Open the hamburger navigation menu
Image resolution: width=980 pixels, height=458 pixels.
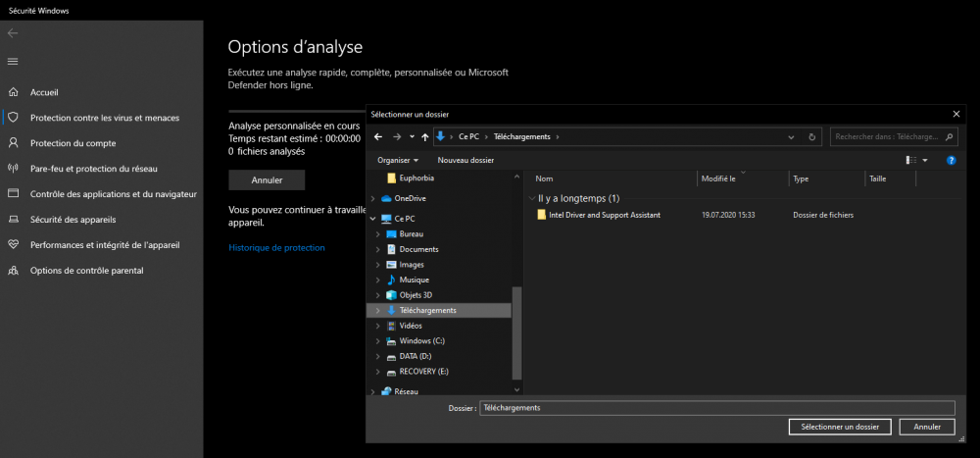click(13, 61)
